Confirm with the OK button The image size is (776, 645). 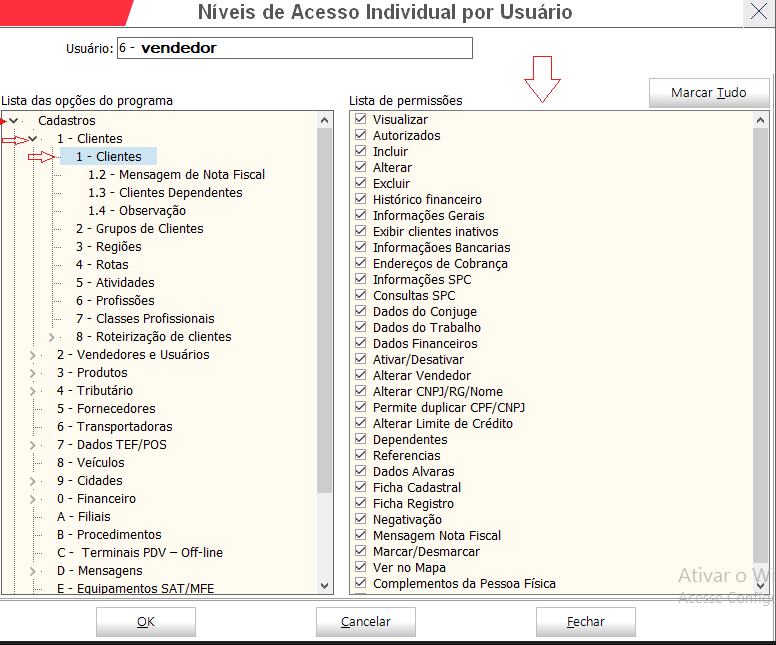coord(146,622)
